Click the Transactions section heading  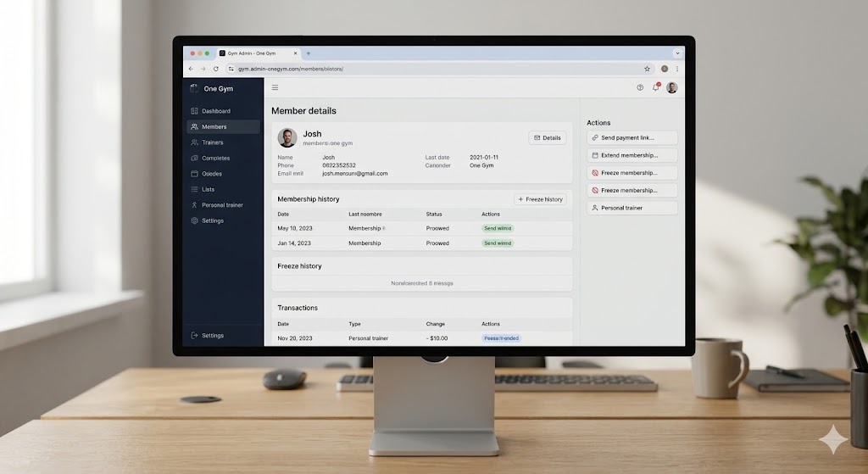pyautogui.click(x=298, y=308)
